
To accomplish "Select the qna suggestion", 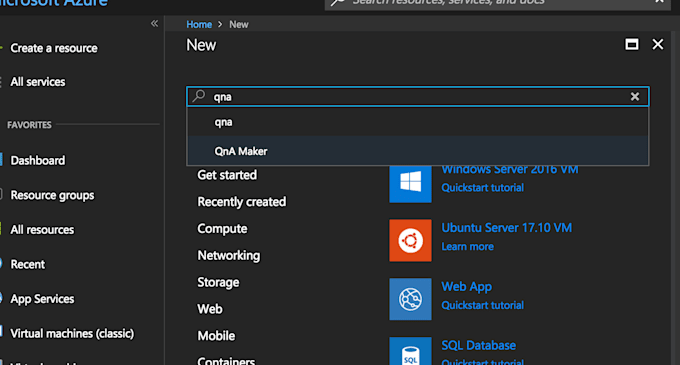I will click(x=418, y=122).
